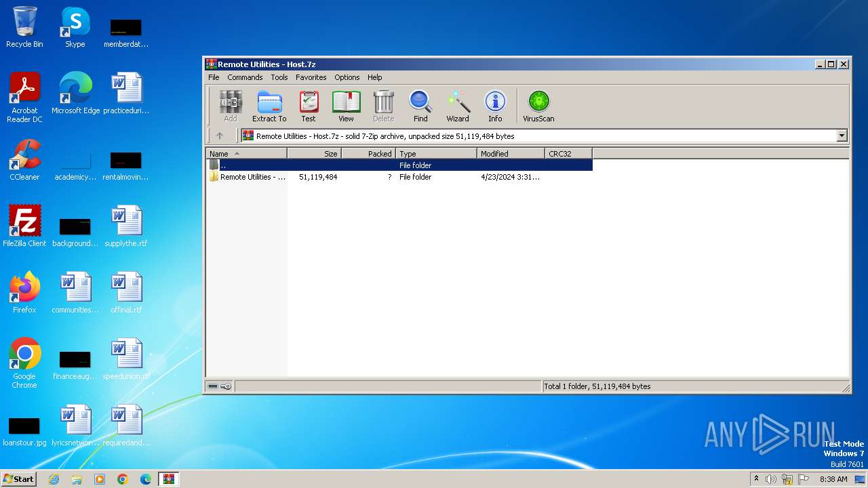Open the File menu

[x=214, y=77]
